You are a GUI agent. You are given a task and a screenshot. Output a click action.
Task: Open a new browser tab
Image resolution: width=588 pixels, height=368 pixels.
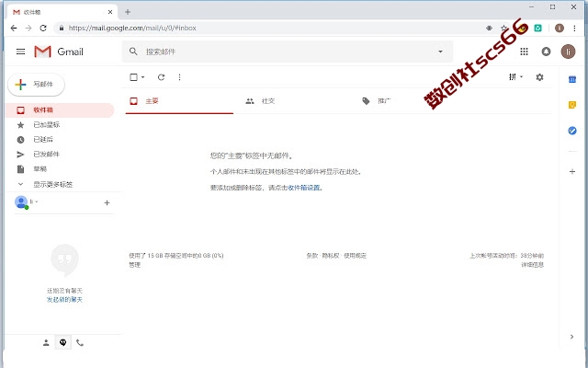pos(128,12)
